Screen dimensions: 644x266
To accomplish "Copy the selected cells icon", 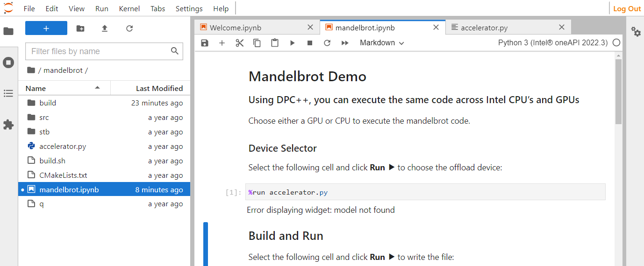I will pyautogui.click(x=257, y=43).
